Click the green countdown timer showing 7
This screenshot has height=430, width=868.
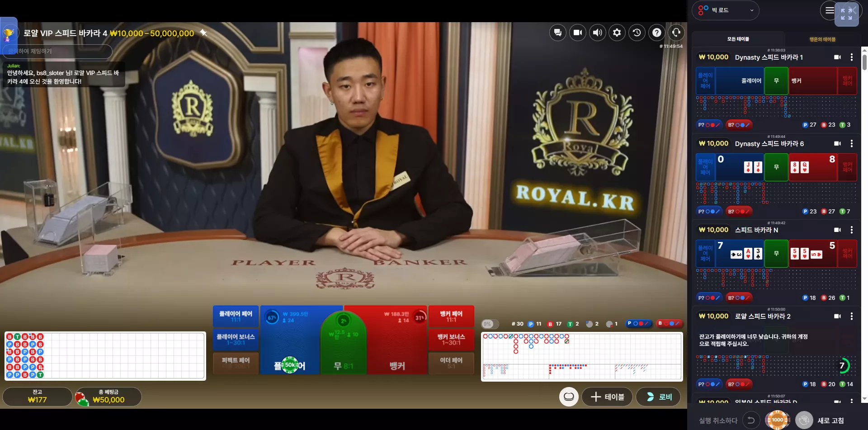(x=842, y=366)
